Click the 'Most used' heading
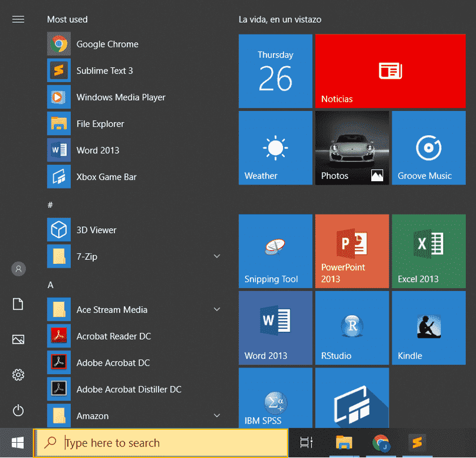This screenshot has height=458, width=476. tap(67, 19)
